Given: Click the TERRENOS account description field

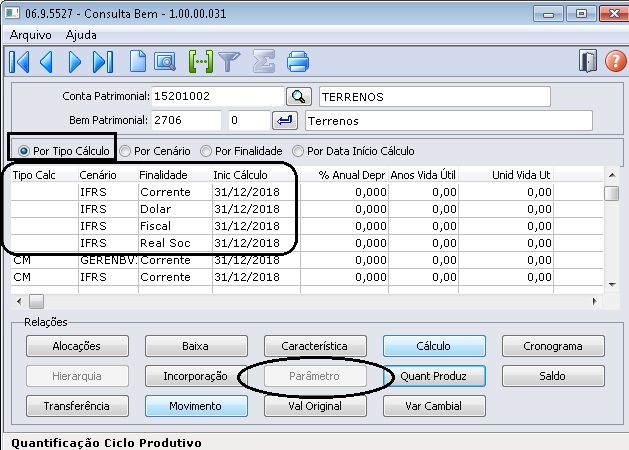Looking at the screenshot, I should 434,97.
